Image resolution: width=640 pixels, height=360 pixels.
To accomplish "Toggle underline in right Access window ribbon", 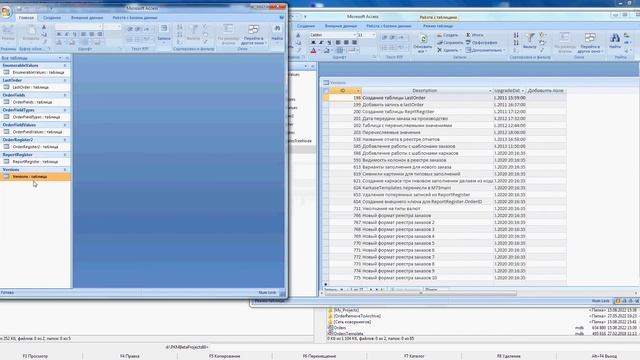I will click(329, 42).
